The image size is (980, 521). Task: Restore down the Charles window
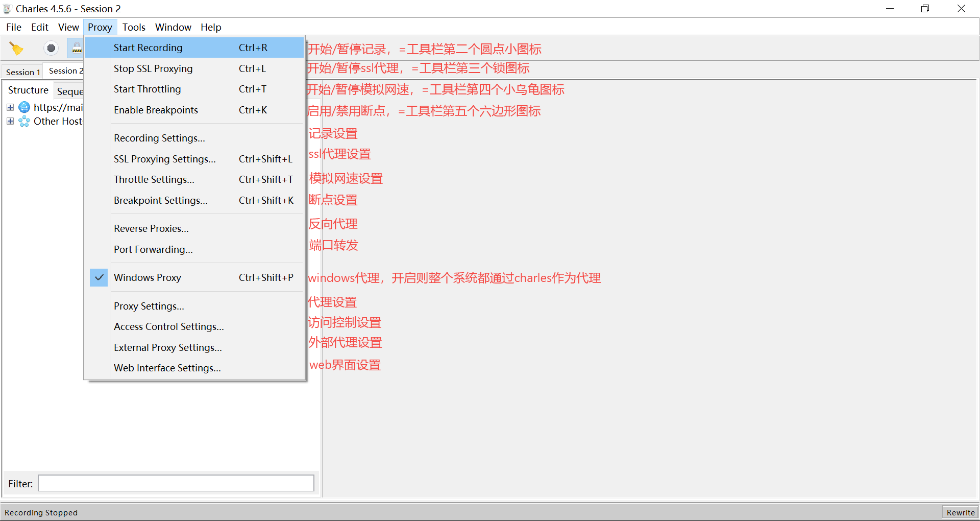coord(925,9)
